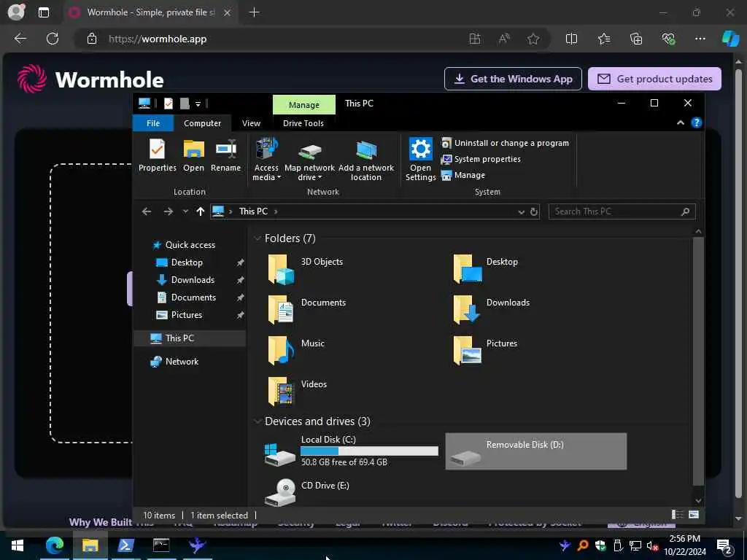Open the recent locations dropdown
Screen dimensions: 747x560
tap(185, 211)
